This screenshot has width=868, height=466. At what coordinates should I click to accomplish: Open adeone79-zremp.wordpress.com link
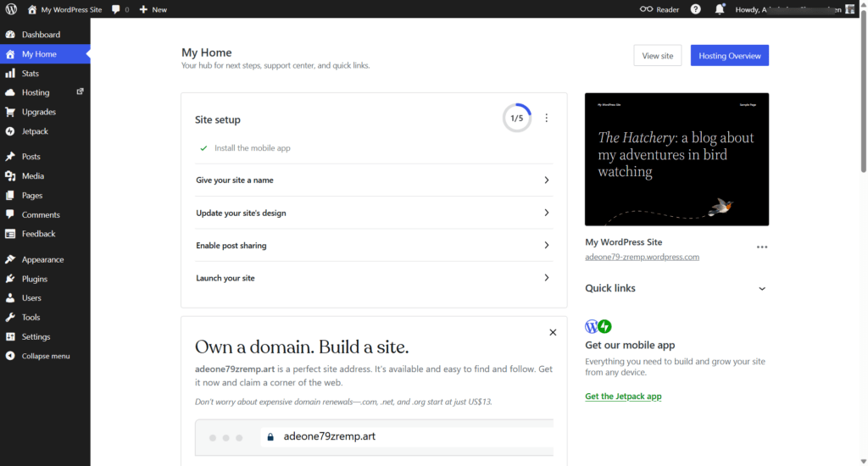[x=643, y=257]
